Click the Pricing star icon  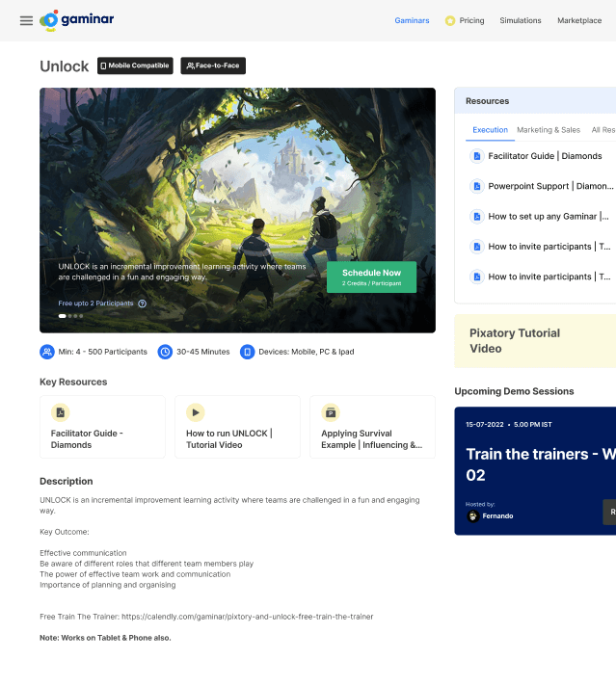[449, 20]
